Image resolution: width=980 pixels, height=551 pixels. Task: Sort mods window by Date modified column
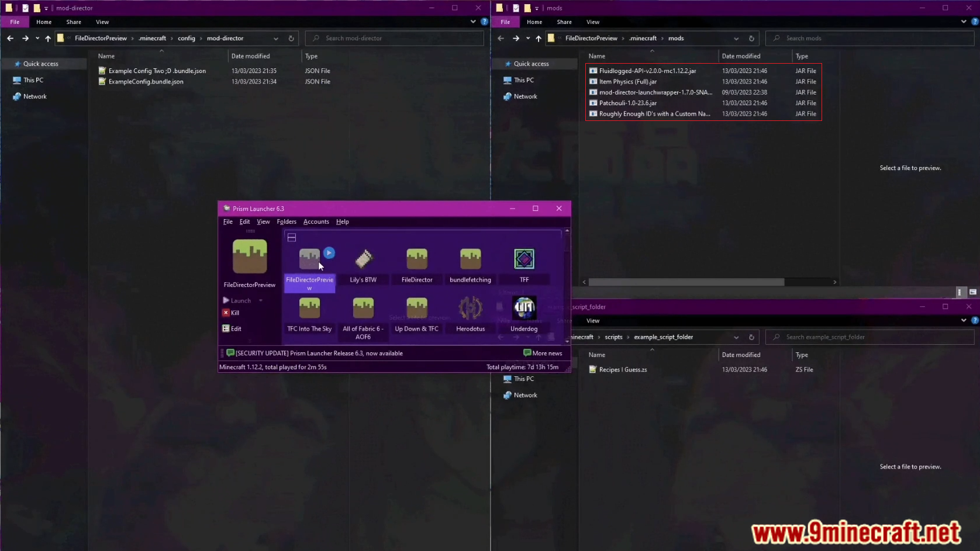click(x=741, y=56)
